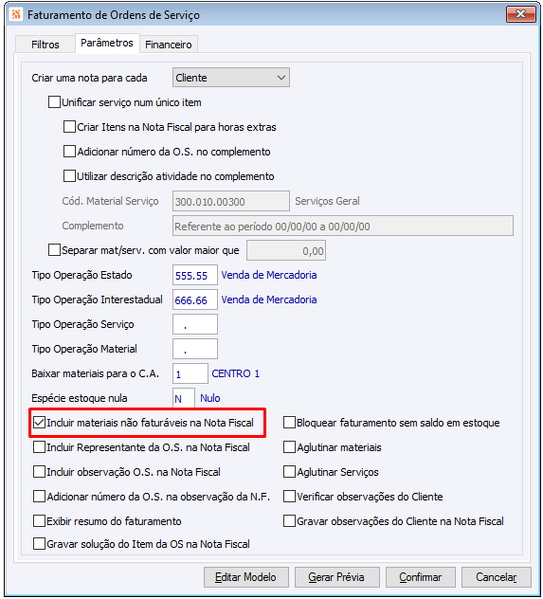
Task: Click the 'Baixar materiais para o C.A.' field
Action: pos(190,374)
